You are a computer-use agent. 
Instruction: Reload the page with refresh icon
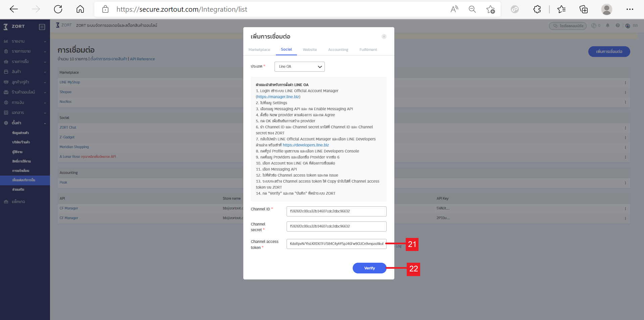coord(58,9)
